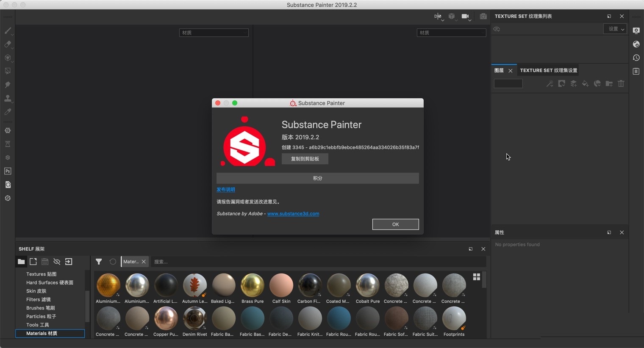Delete layer with trash icon
This screenshot has height=348, width=644.
[621, 83]
